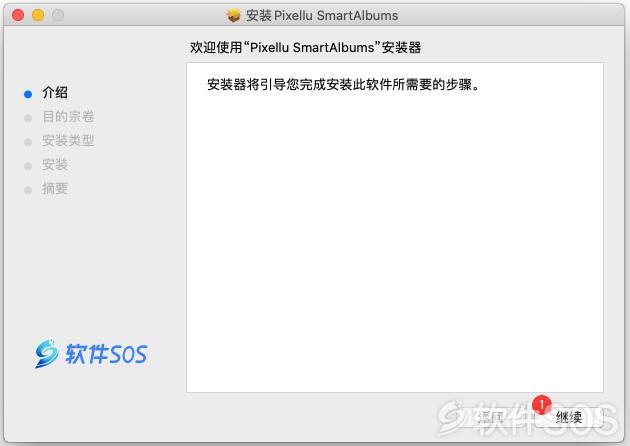
Task: Click the gray bullet beside 摘要
Action: point(28,190)
